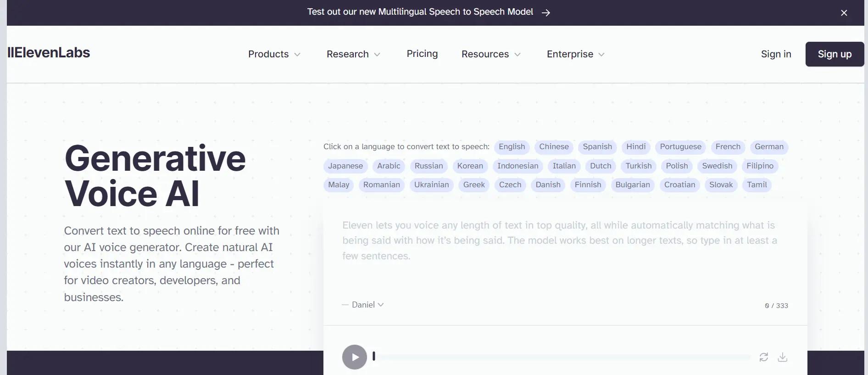Click the Generative Voice AI heading
868x375 pixels.
tap(155, 176)
